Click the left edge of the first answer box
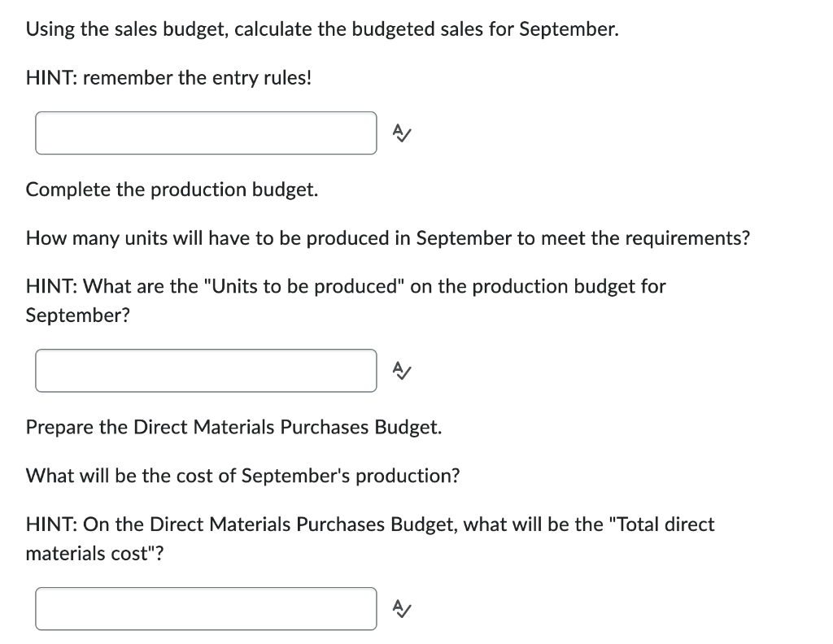 coord(39,133)
